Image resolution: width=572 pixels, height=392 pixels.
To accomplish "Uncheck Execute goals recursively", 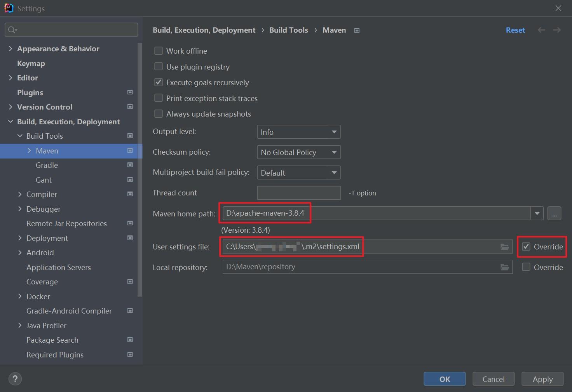I will (159, 82).
